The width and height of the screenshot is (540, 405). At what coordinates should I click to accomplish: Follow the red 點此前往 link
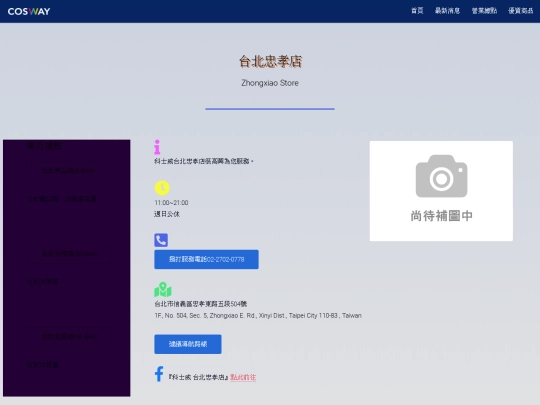(x=243, y=377)
